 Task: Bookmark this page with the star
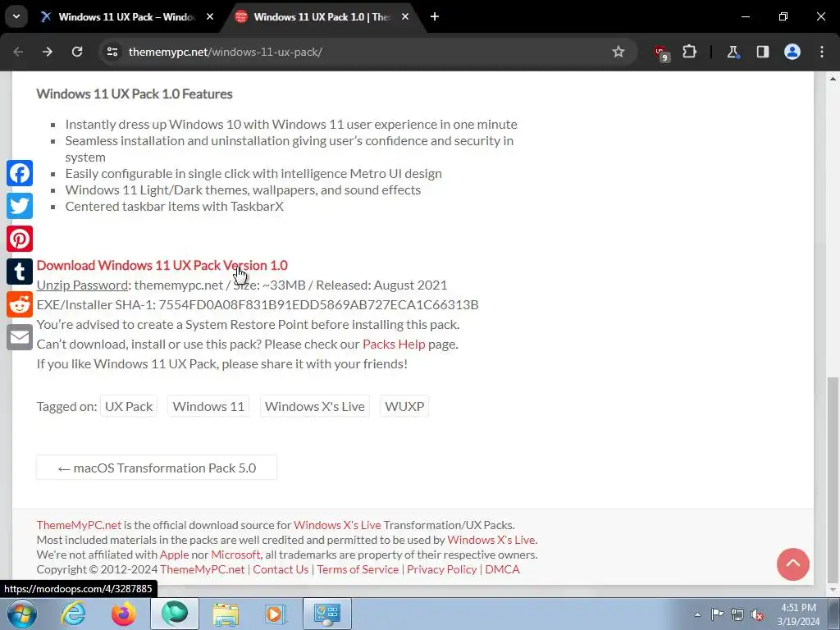619,52
